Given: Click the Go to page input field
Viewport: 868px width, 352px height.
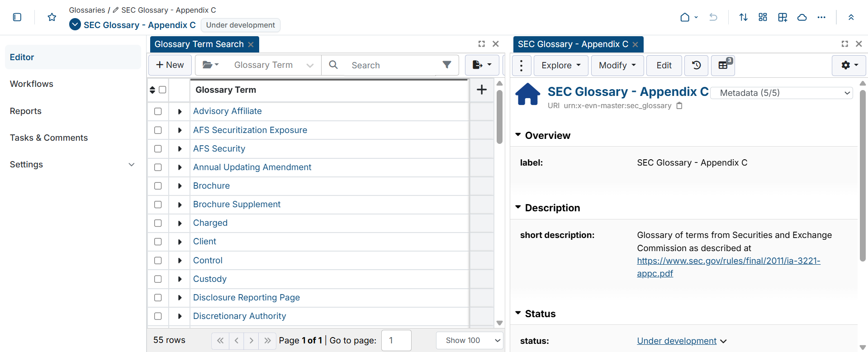Looking at the screenshot, I should (396, 340).
